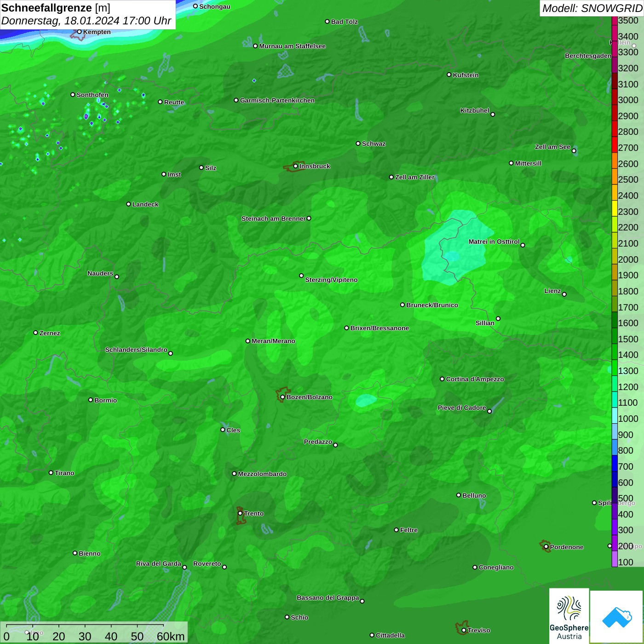Click the 100 m violet legend swatch
Image resolution: width=644 pixels, height=644 pixels.
point(615,559)
